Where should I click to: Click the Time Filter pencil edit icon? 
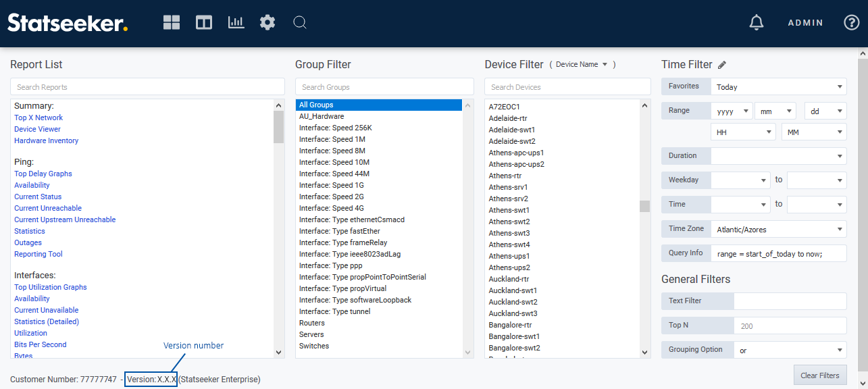722,65
